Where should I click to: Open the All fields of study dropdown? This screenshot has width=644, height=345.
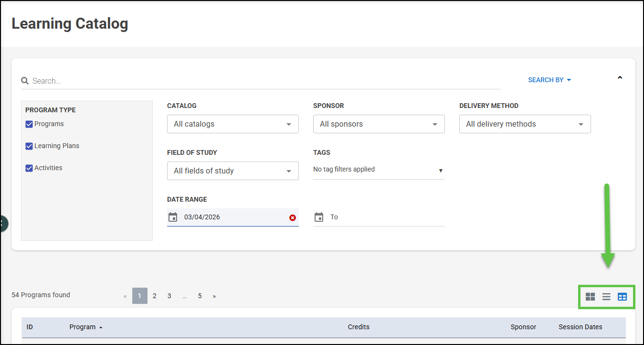tap(232, 171)
